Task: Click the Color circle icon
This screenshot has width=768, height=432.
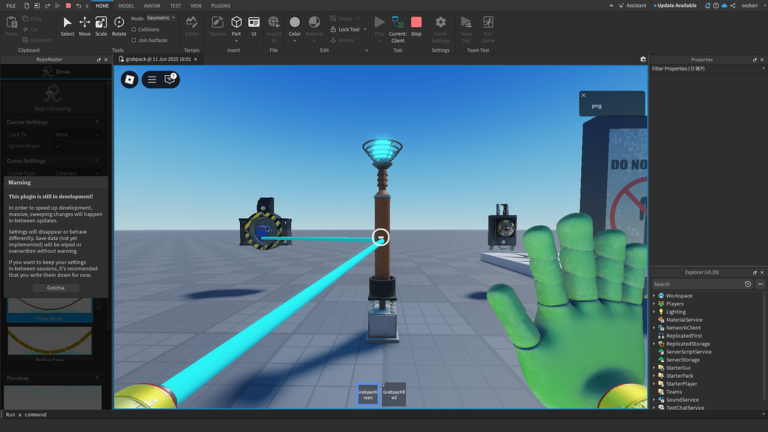Action: [294, 22]
